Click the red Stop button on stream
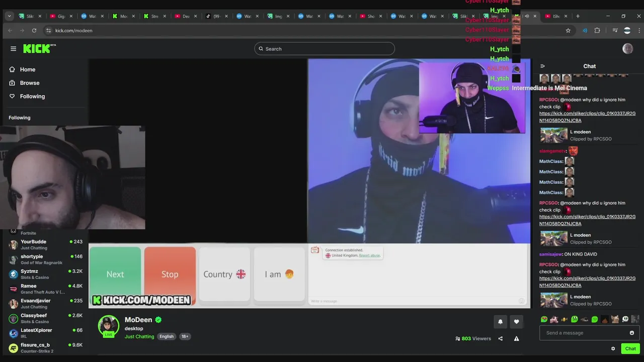 pos(170,274)
